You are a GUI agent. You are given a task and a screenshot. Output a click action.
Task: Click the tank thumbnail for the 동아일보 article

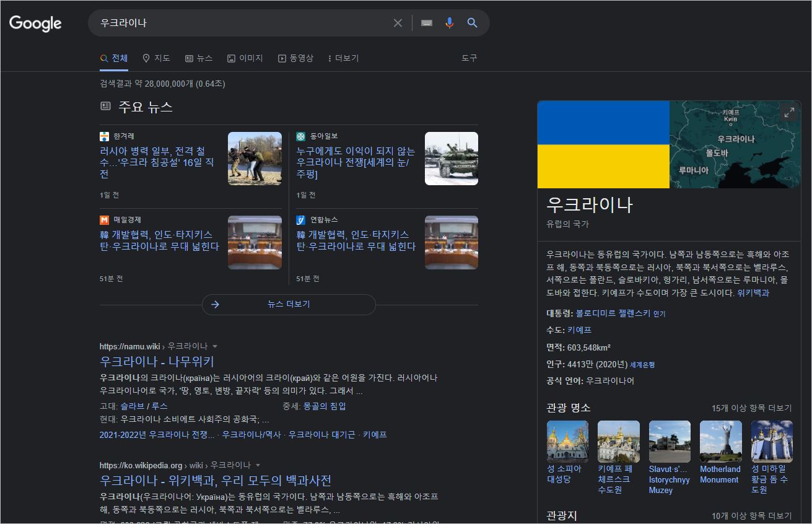(x=452, y=159)
